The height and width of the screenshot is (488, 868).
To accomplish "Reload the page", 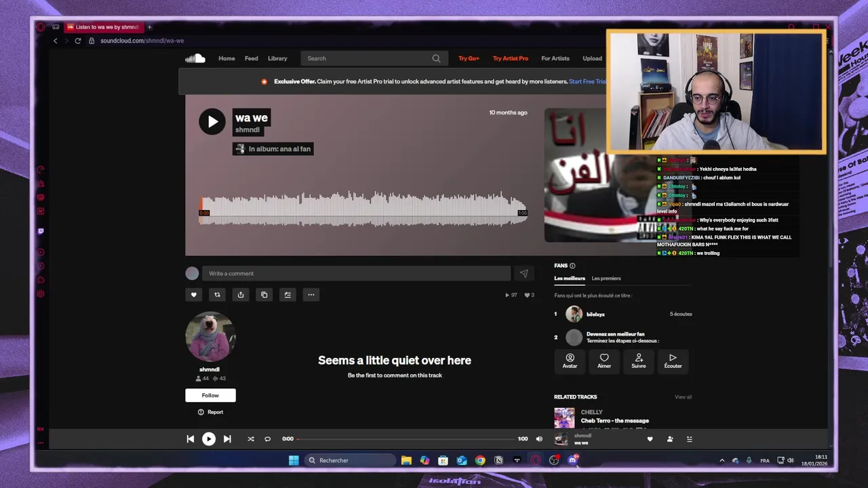I will [78, 41].
